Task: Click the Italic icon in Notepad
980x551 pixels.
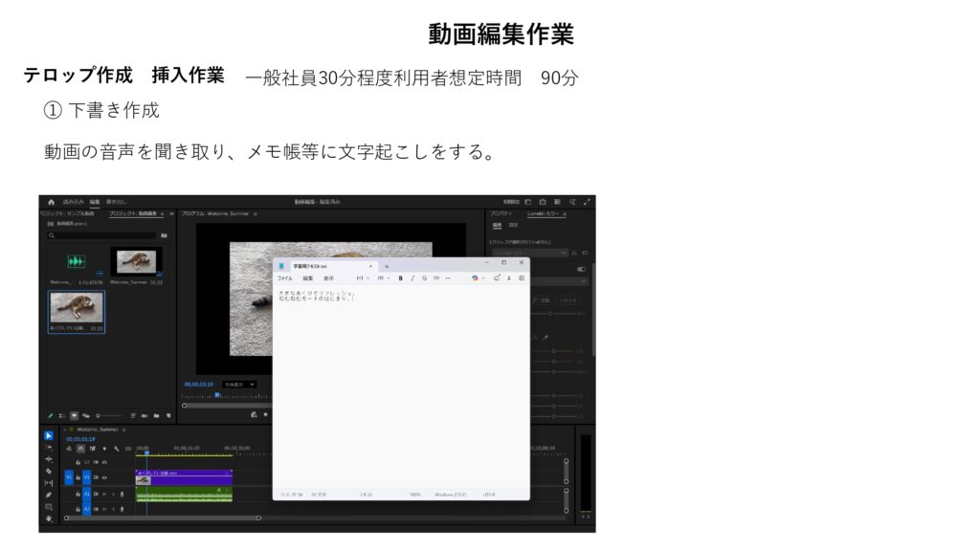Action: (412, 277)
